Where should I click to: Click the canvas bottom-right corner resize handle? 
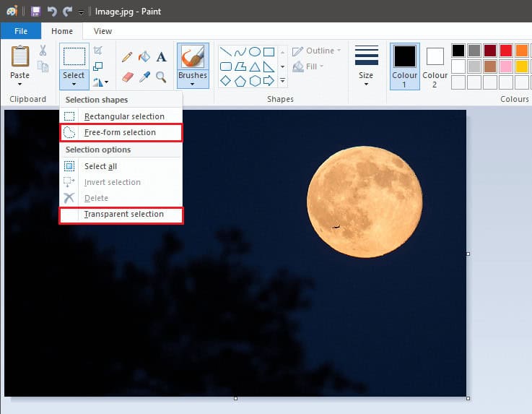click(x=468, y=398)
